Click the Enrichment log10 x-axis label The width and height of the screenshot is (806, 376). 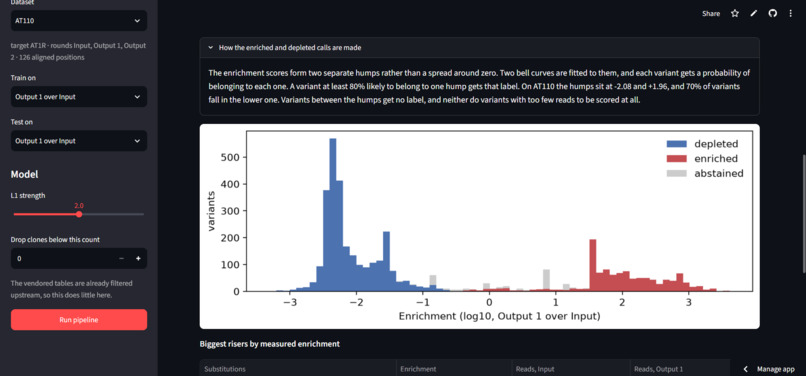click(x=499, y=316)
